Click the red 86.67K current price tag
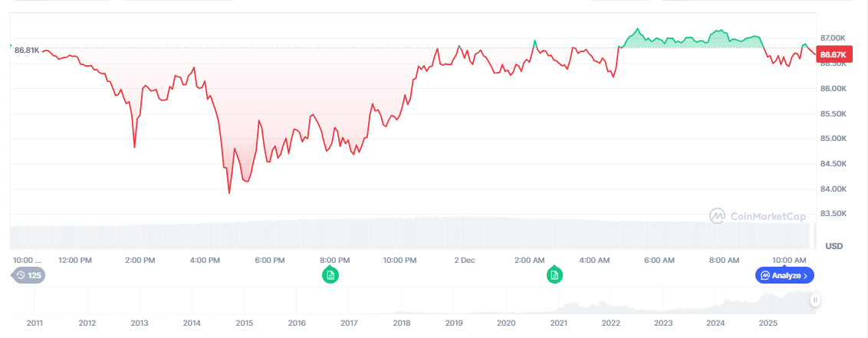The width and height of the screenshot is (868, 338). 834,55
